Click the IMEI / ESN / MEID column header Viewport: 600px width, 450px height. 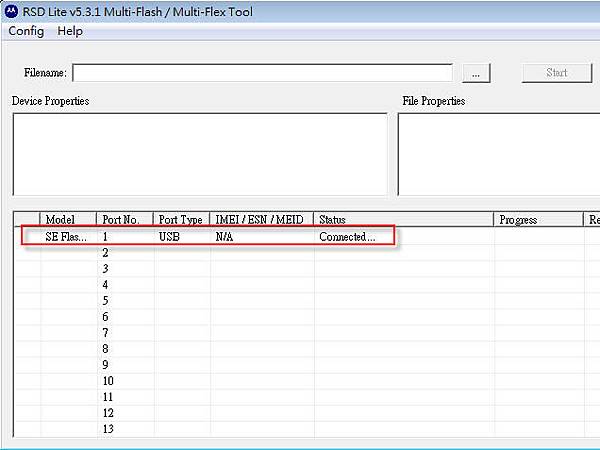point(262,219)
